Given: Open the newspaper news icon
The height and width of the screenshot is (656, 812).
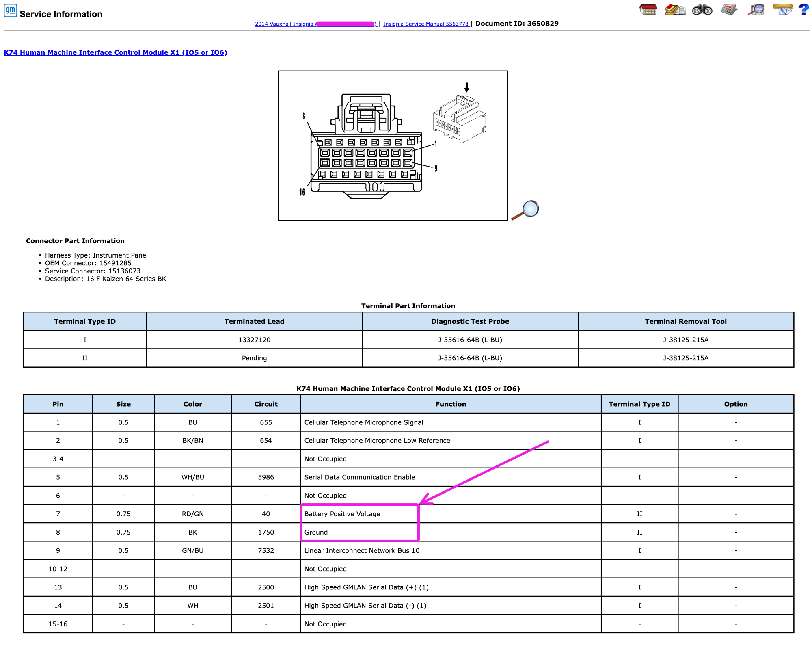Looking at the screenshot, I should pyautogui.click(x=729, y=10).
